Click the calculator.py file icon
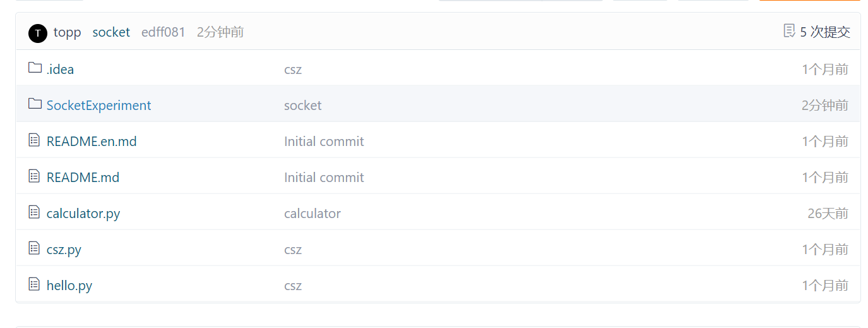This screenshot has height=328, width=868. pyautogui.click(x=35, y=212)
